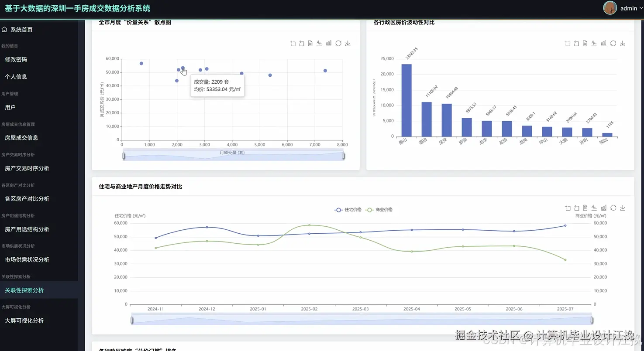This screenshot has height=351, width=644.
Task: Click the 福田 bar in volatility chart
Action: click(x=427, y=119)
